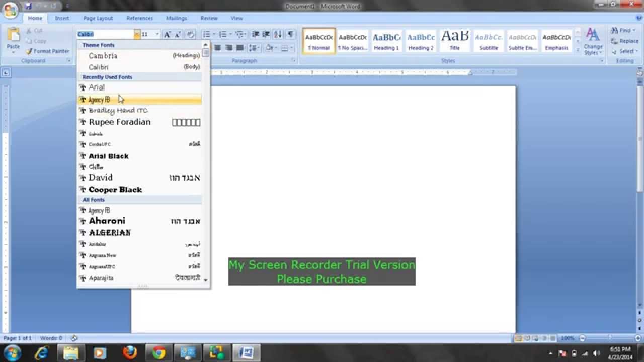Toggle Center alignment
The height and width of the screenshot is (362, 644).
[x=218, y=48]
